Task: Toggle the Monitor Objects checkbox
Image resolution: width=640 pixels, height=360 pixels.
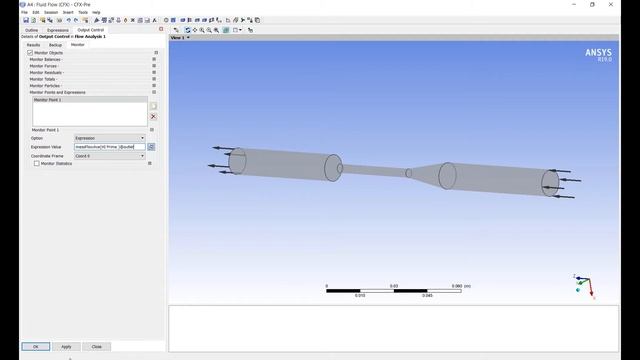Action: point(30,53)
